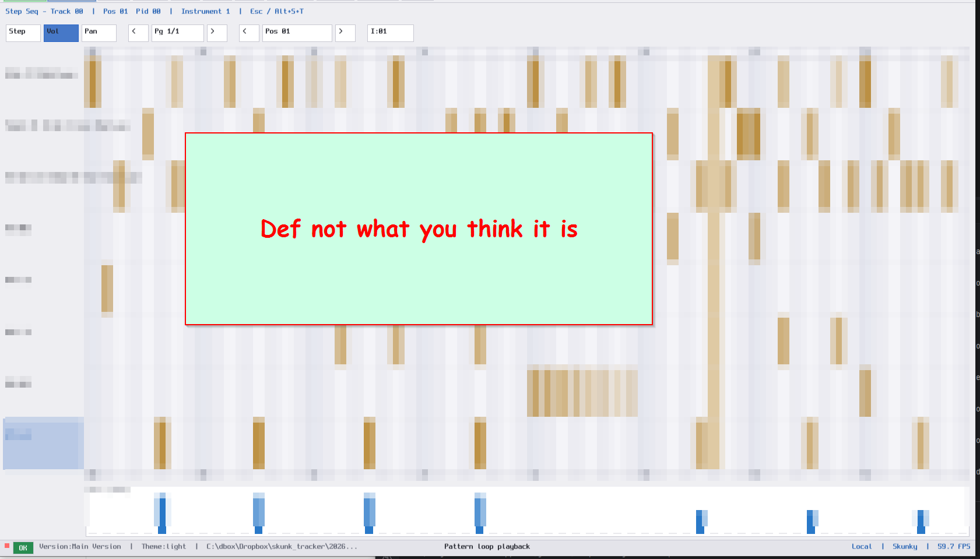Go to next page right of Pg 1/1
Image resolution: width=980 pixels, height=559 pixels.
pyautogui.click(x=217, y=33)
